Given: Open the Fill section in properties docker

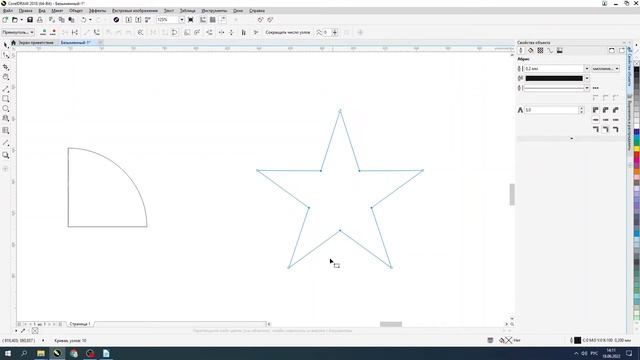Looking at the screenshot, I should pos(531,51).
